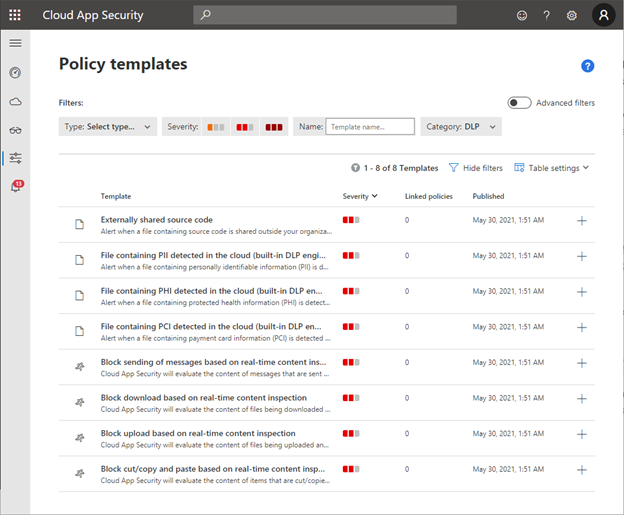This screenshot has height=515, width=624.
Task: Open the app launcher waffle icon
Action: (15, 15)
